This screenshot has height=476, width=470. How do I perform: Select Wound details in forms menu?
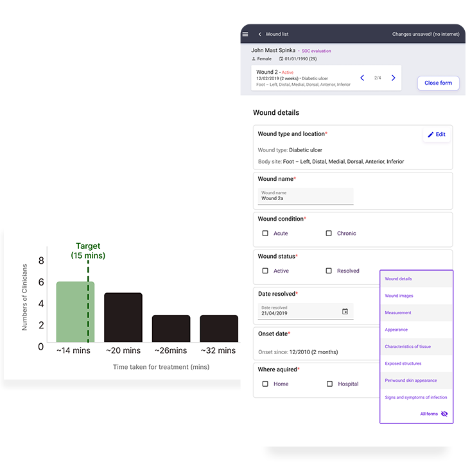[x=416, y=279]
